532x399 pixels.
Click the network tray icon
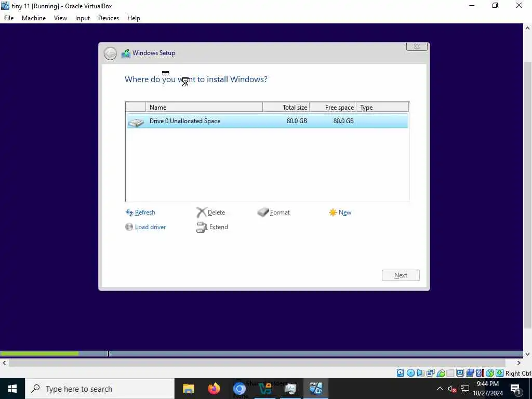click(465, 389)
